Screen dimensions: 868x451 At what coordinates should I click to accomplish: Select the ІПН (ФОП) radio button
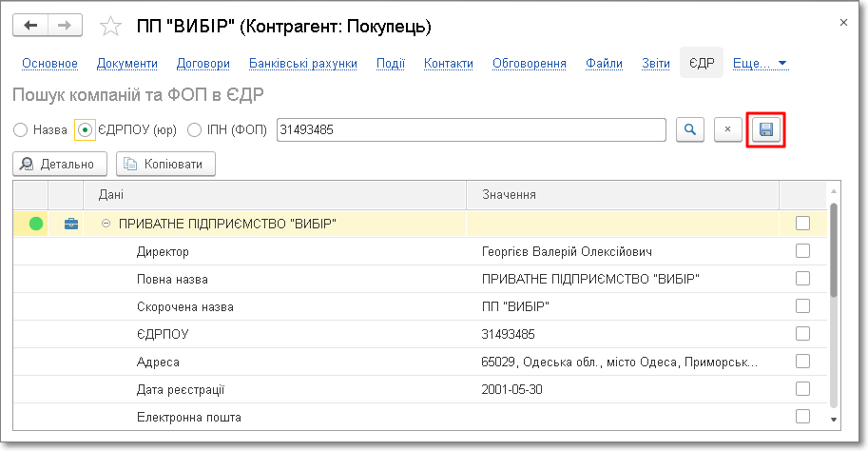(195, 129)
